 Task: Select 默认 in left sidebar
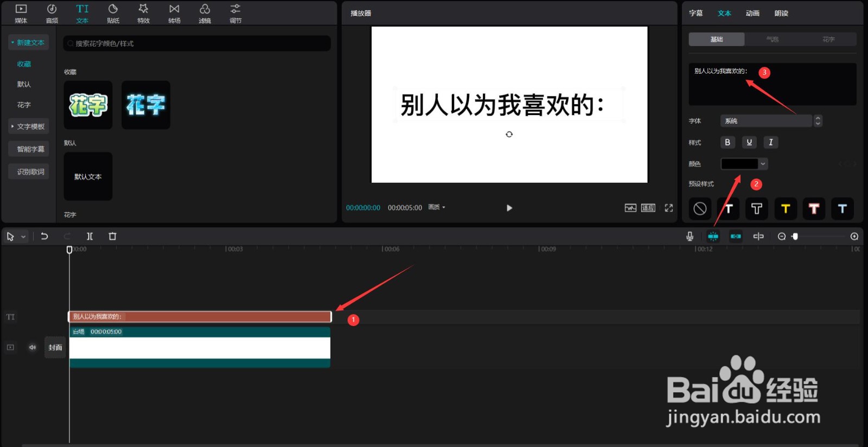(x=24, y=84)
